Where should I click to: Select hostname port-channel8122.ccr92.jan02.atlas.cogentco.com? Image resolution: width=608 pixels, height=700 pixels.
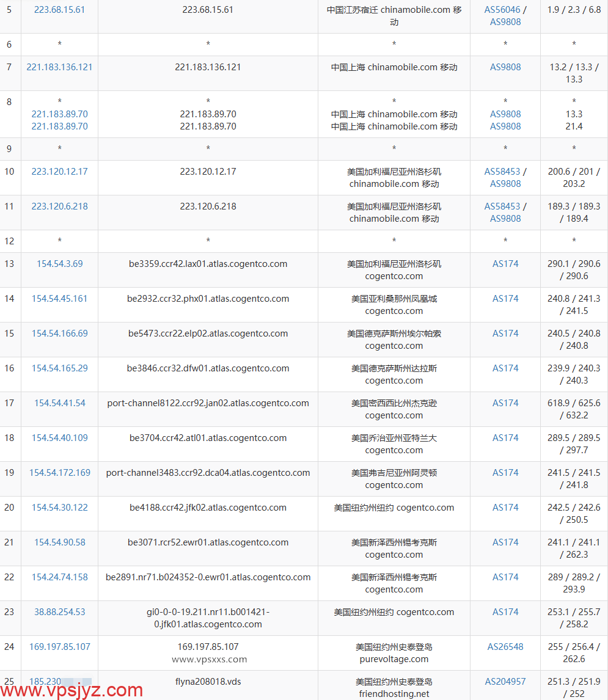tap(208, 403)
